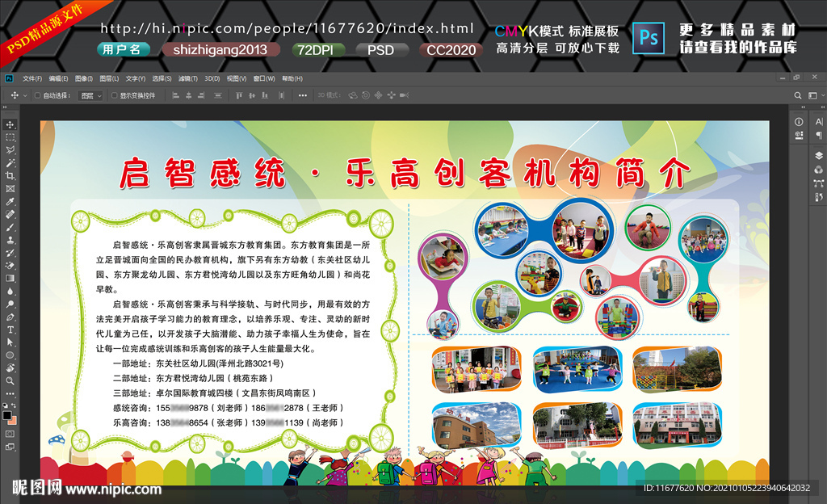This screenshot has height=504, width=827.
Task: Select the Dodge tool
Action: 10,304
